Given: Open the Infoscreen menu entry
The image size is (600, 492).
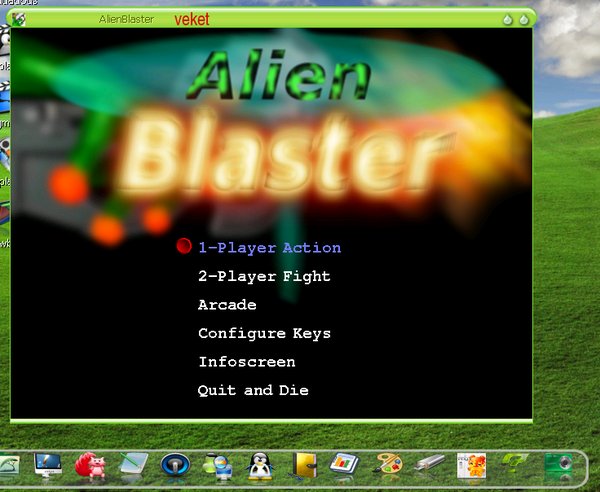Looking at the screenshot, I should click(247, 362).
